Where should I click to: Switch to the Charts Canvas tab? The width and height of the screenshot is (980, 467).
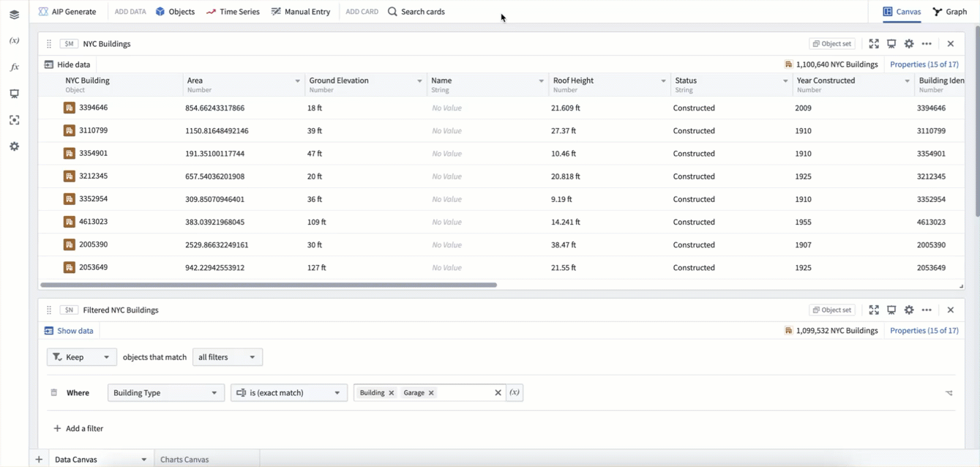(x=184, y=460)
